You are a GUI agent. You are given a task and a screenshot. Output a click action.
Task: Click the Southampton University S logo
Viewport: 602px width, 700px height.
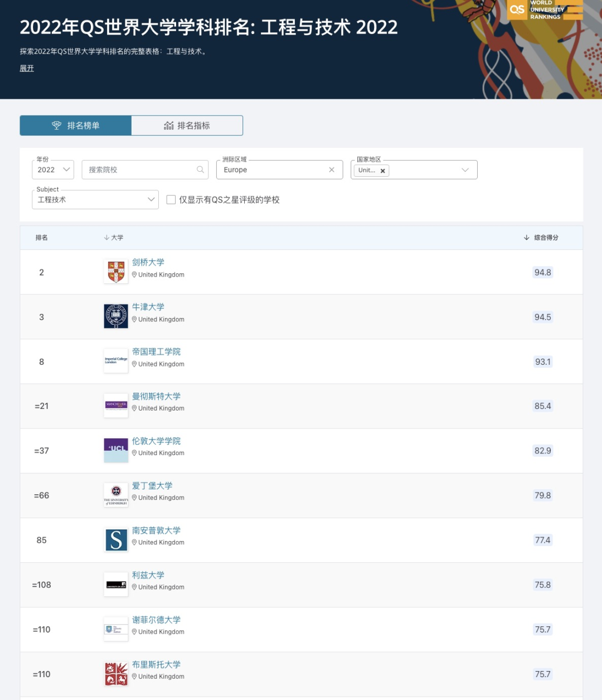click(x=116, y=540)
